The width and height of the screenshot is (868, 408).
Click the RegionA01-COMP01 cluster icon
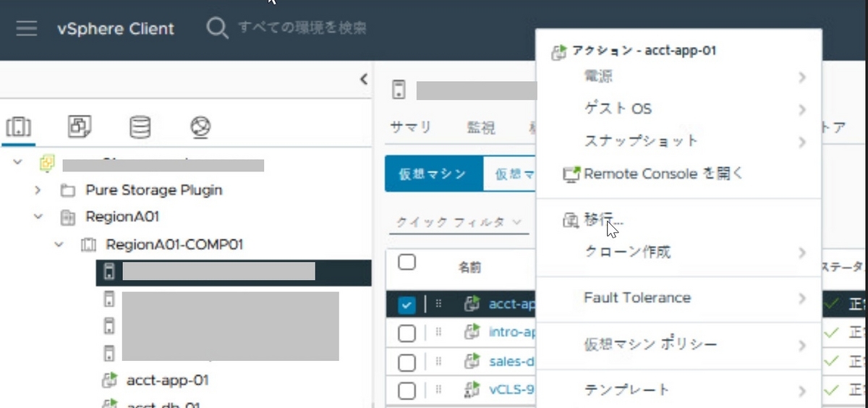[88, 245]
